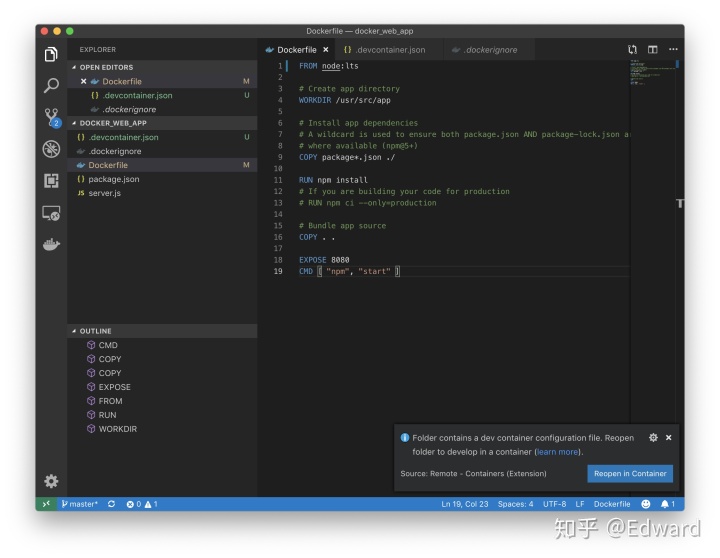Click line number 11 in the gutter

pos(278,180)
